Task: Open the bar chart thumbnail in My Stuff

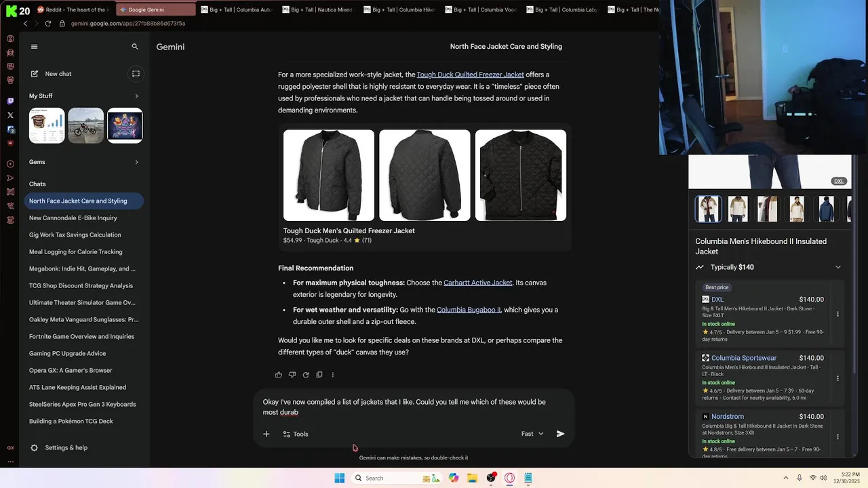Action: click(47, 125)
